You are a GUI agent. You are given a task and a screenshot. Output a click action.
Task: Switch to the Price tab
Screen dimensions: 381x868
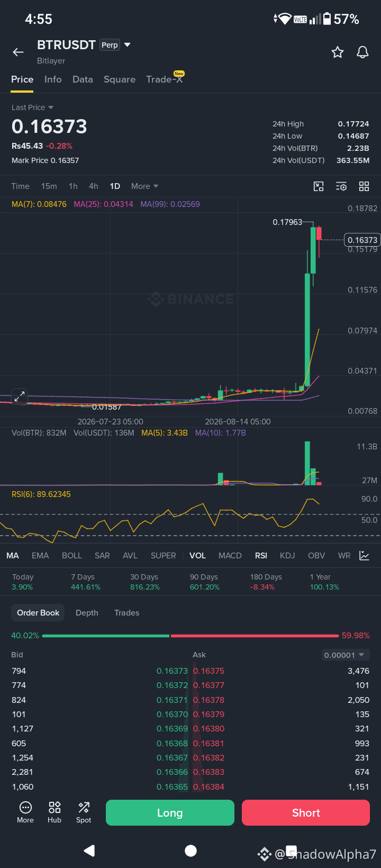coord(22,79)
